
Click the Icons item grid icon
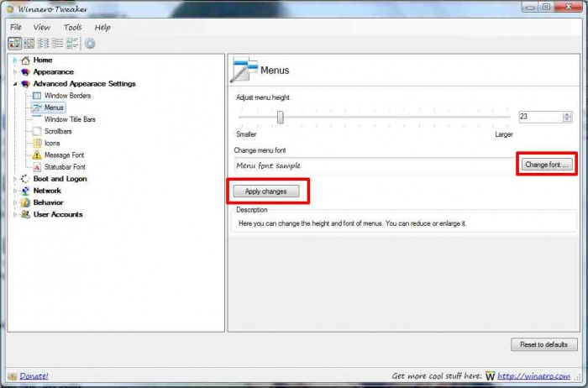[37, 144]
